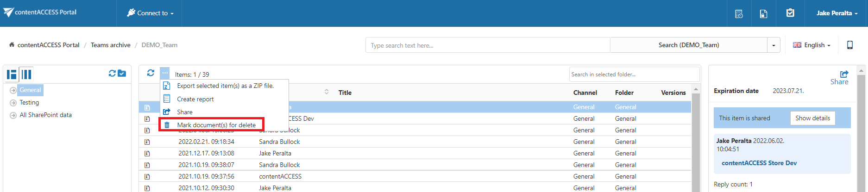Viewport: 868px width, 192px height.
Task: Switch to the three-column layout view
Action: click(x=26, y=74)
